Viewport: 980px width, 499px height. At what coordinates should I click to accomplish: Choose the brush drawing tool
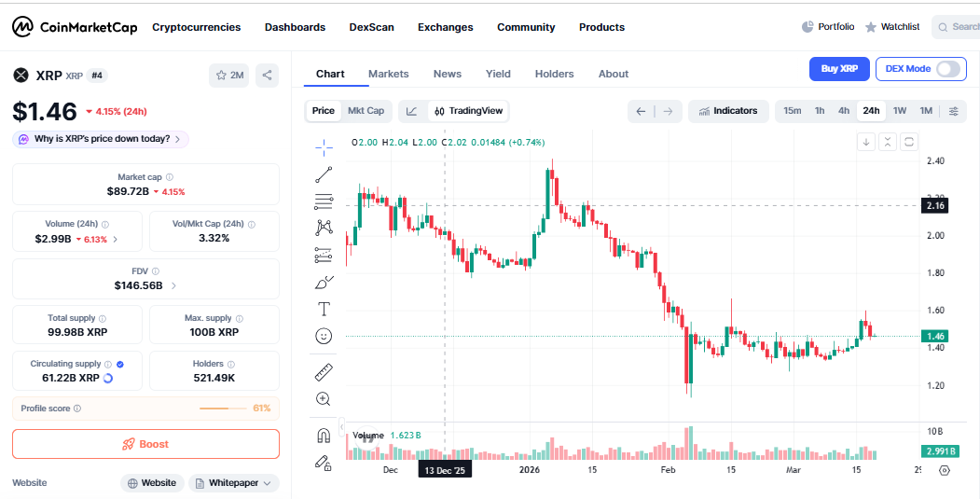click(324, 282)
